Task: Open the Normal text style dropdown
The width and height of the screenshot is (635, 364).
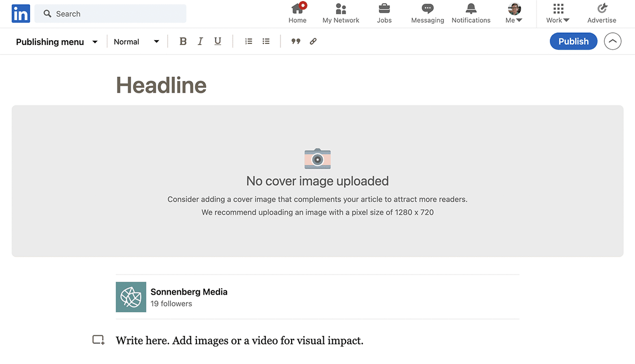Action: [x=137, y=42]
